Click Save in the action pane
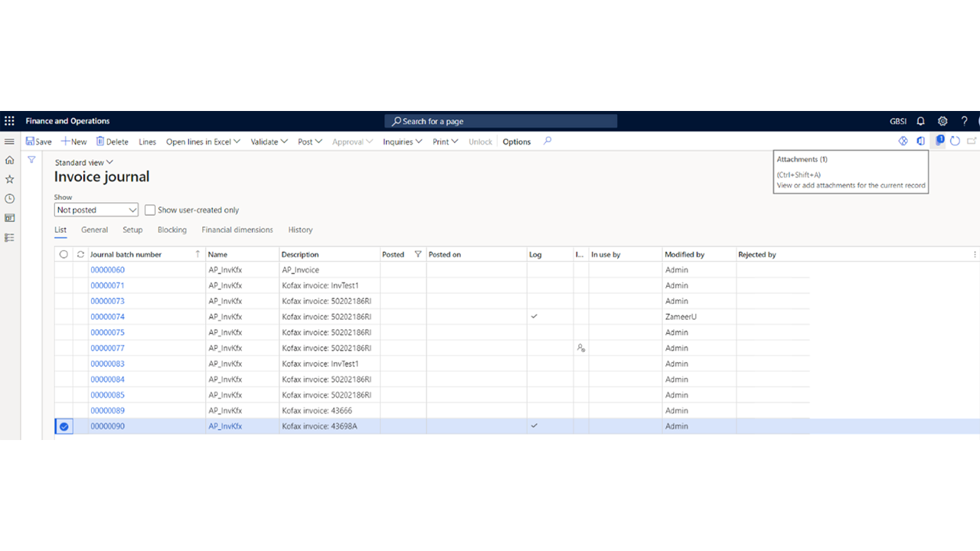 [38, 142]
